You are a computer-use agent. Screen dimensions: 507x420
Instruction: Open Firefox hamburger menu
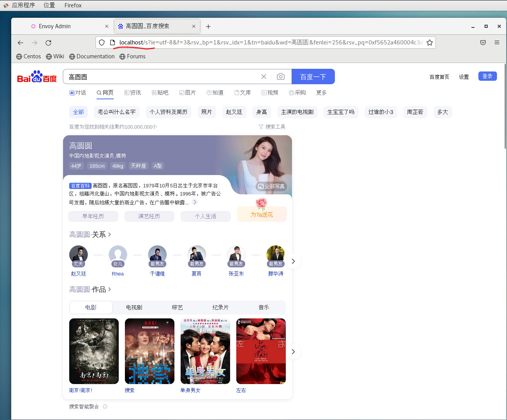[x=497, y=43]
